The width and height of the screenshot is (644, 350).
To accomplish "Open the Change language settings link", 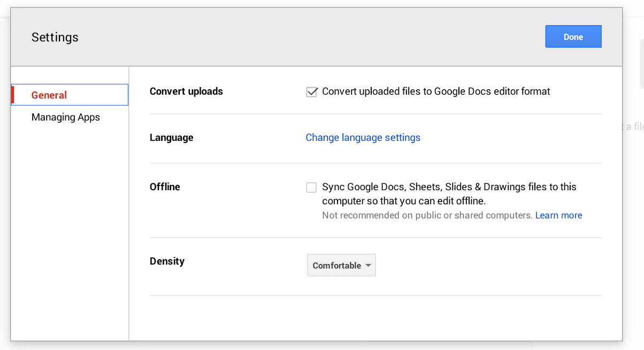I will (x=363, y=138).
